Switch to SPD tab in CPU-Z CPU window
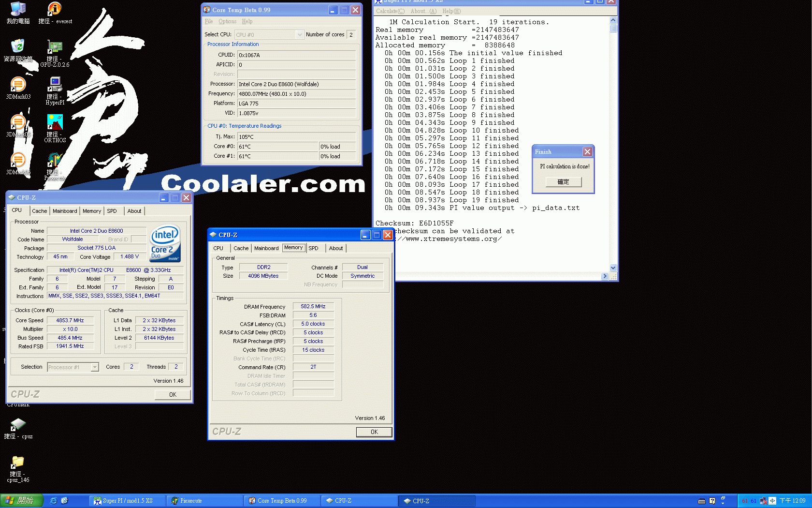The height and width of the screenshot is (508, 812). pyautogui.click(x=112, y=211)
